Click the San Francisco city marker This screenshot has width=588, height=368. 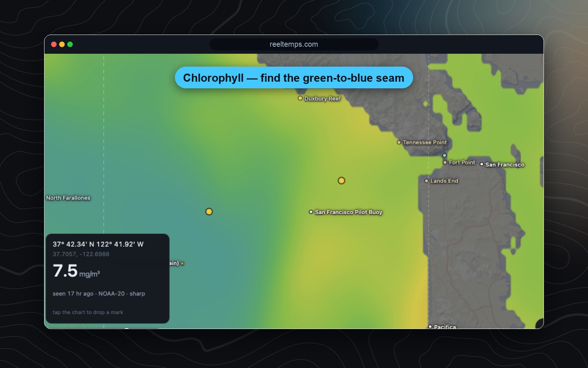tap(481, 164)
